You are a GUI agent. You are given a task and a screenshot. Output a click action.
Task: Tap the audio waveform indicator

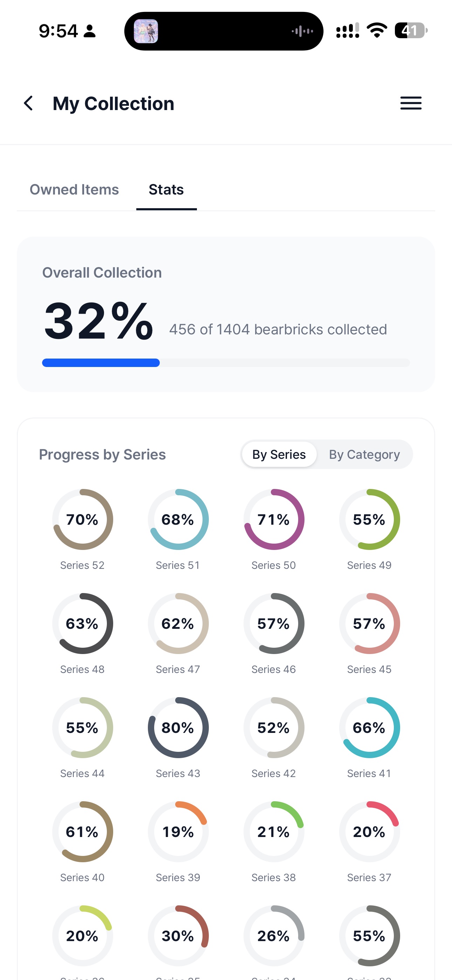[x=302, y=31]
